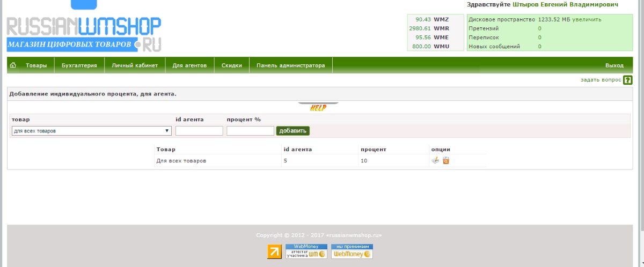Click the добавить button
The height and width of the screenshot is (267, 644).
tap(293, 131)
